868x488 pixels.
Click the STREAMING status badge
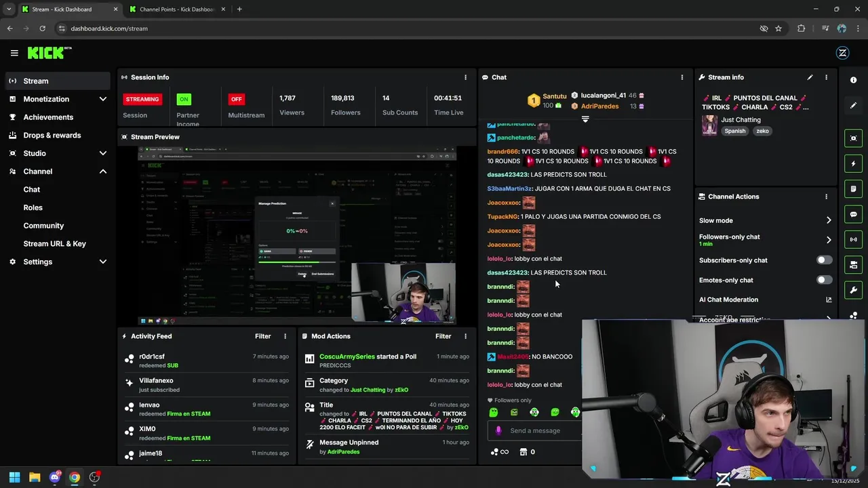tap(142, 99)
